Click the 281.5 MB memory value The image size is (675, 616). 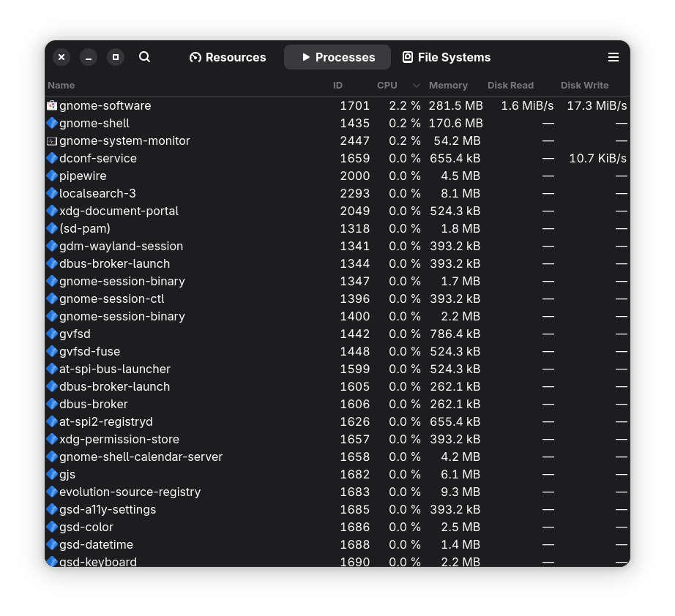click(x=455, y=105)
